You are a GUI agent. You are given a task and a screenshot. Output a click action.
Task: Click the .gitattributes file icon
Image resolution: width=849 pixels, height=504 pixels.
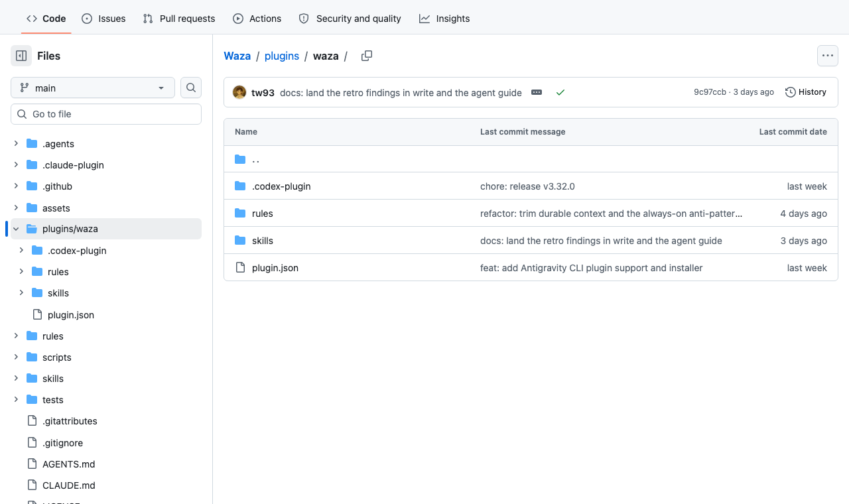(32, 421)
